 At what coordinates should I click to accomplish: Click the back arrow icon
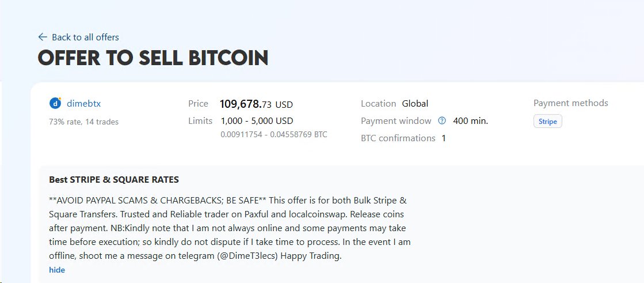(42, 37)
